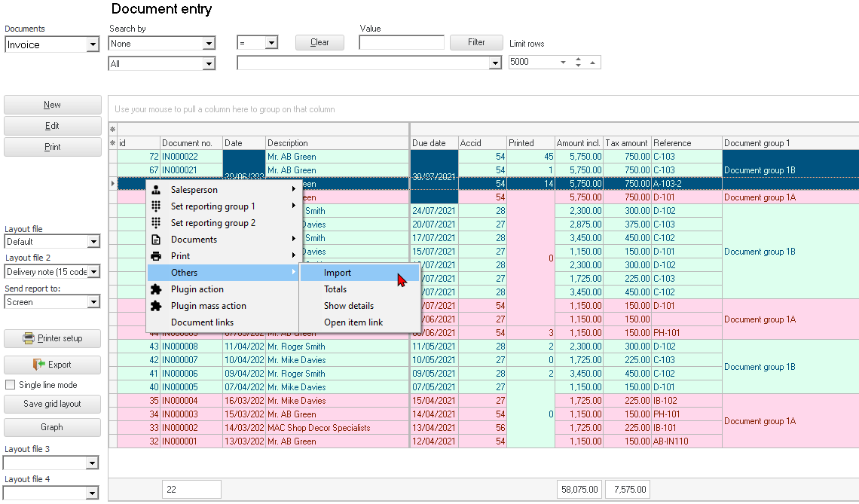The width and height of the screenshot is (859, 504).
Task: Click the Salesperson person icon in context menu
Action: (x=156, y=190)
